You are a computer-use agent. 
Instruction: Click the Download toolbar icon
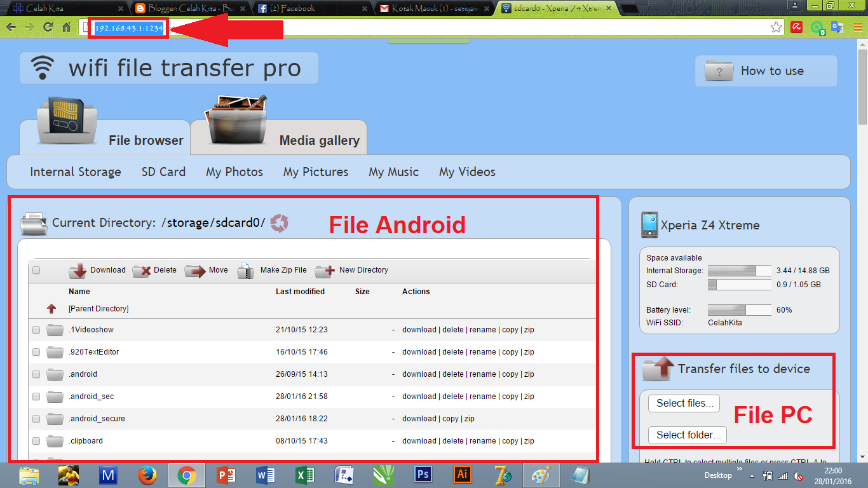point(78,271)
